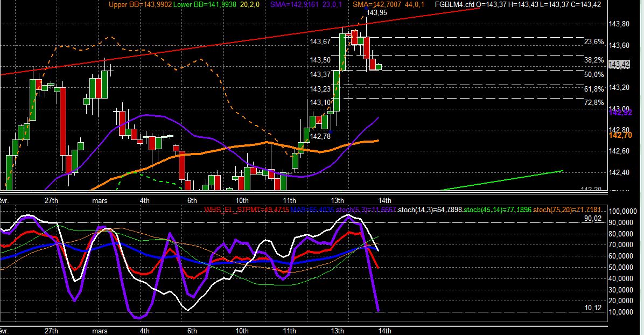Click the '143,37' Fibonacci price label
The width and height of the screenshot is (644, 335).
point(320,74)
